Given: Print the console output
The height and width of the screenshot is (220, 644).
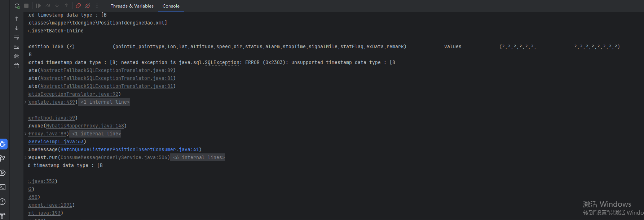Looking at the screenshot, I should click(17, 56).
